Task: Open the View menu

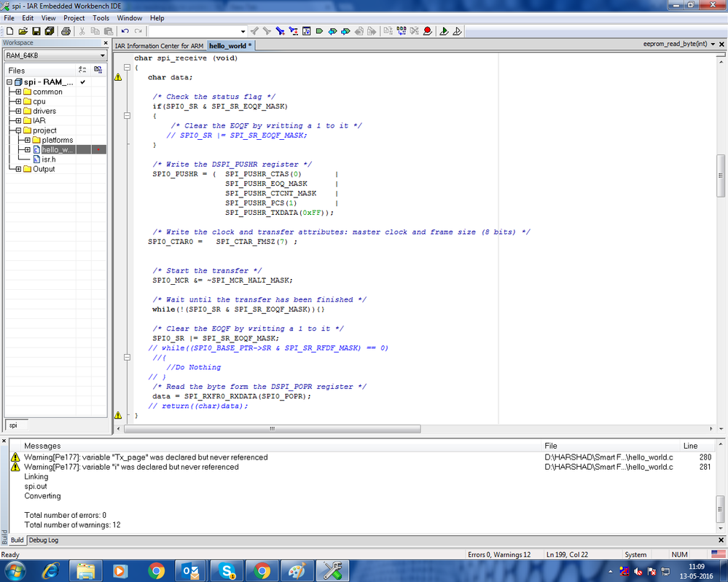Action: tap(48, 18)
